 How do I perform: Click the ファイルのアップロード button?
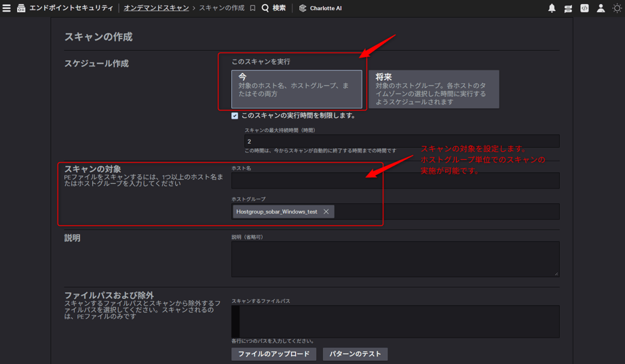tap(273, 354)
